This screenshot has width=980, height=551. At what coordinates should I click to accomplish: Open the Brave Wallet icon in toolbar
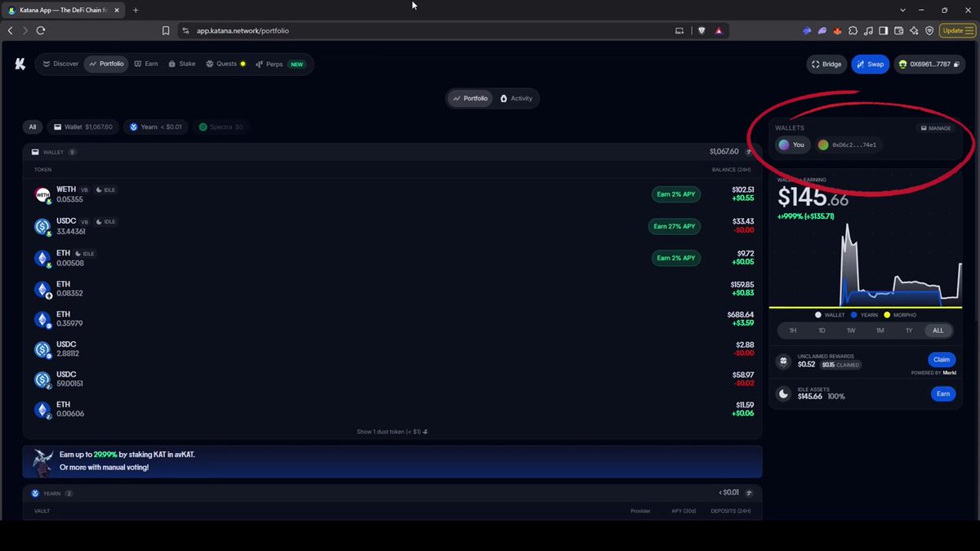coord(899,30)
